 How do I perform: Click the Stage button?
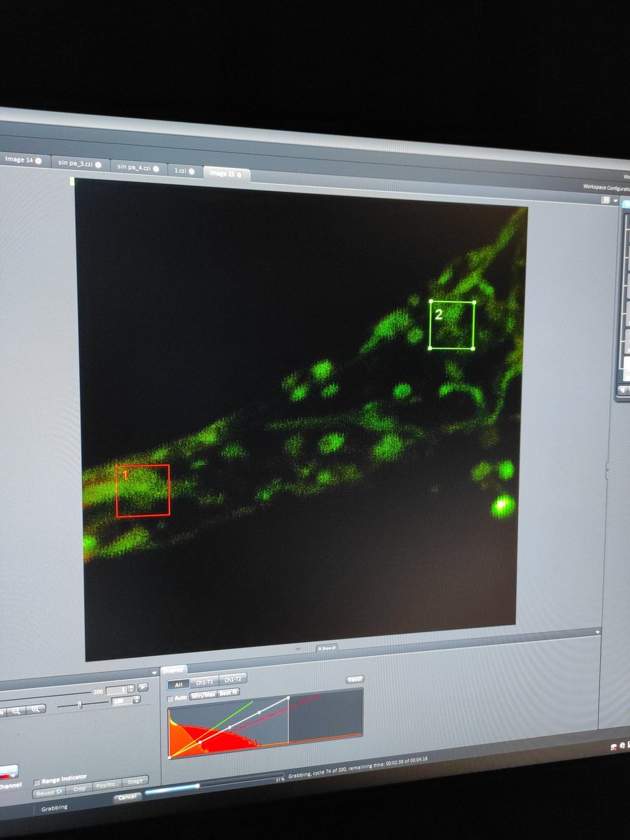pyautogui.click(x=135, y=781)
